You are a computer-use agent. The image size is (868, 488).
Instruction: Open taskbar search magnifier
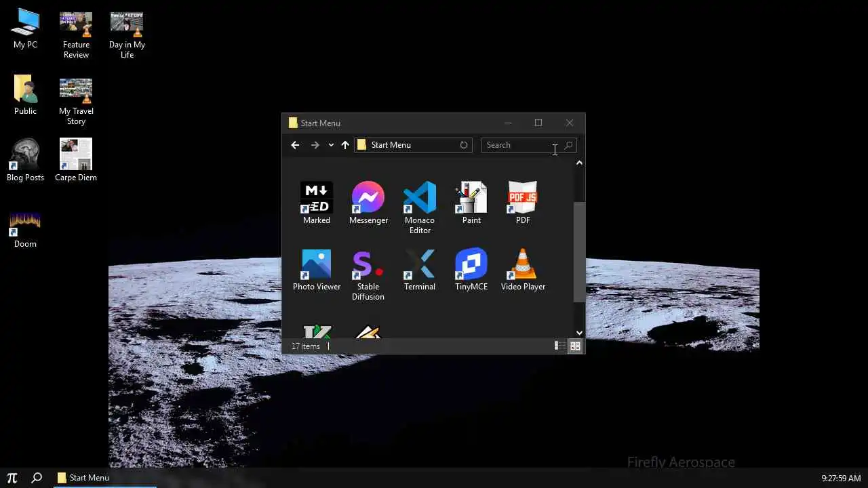pyautogui.click(x=37, y=478)
